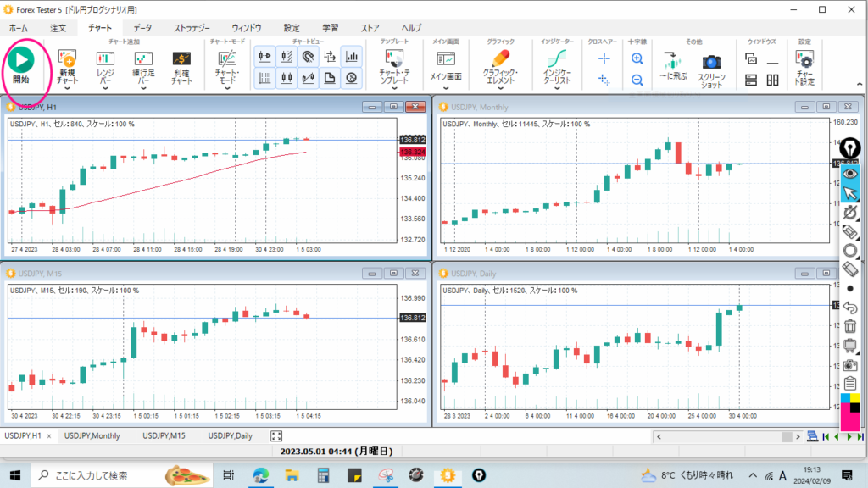Click the globe news chart view icon

click(352, 78)
